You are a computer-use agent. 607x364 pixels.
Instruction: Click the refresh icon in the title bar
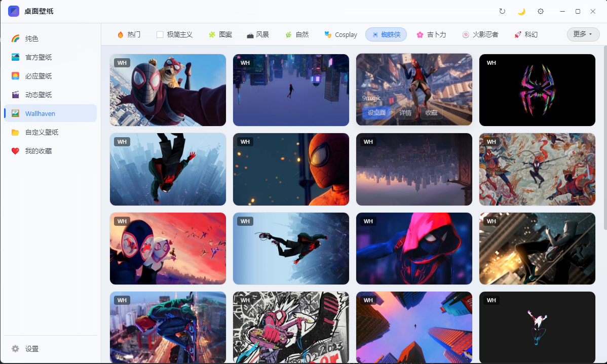click(x=502, y=11)
